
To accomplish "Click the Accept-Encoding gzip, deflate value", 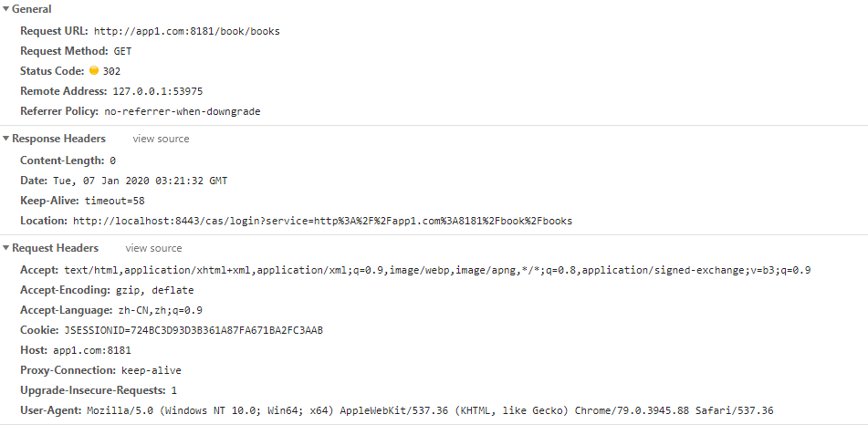I will click(x=154, y=291).
